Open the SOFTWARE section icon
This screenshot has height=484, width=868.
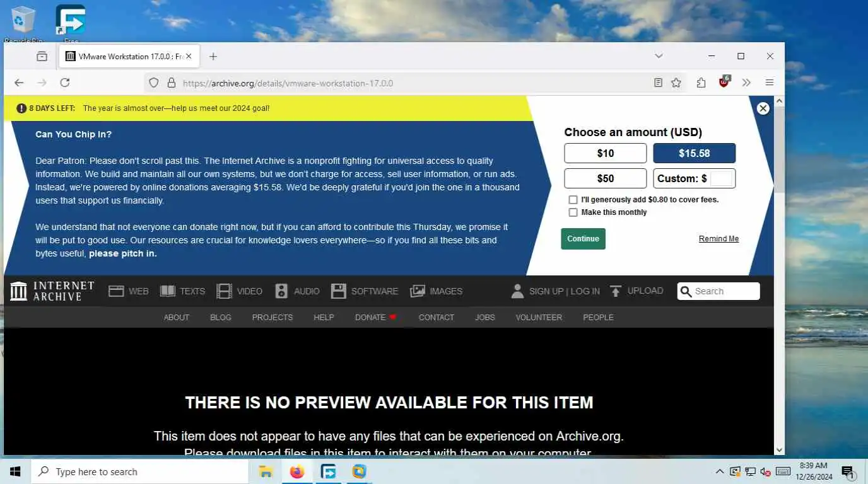[339, 291]
